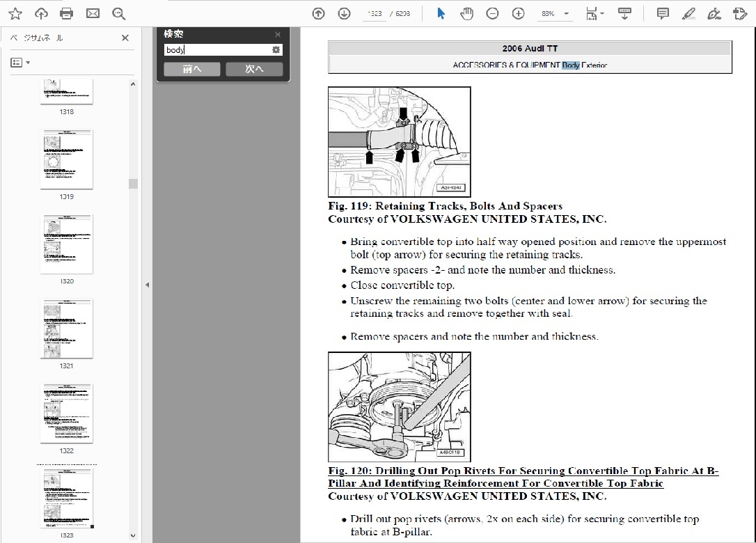756x543 pixels.
Task: Open page 1318 thumbnail
Action: pos(67,92)
